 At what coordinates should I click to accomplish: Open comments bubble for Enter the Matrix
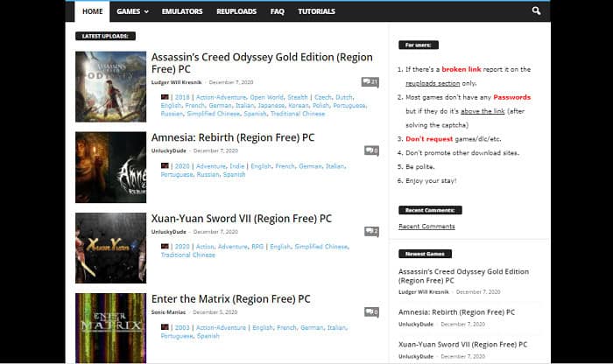point(371,312)
